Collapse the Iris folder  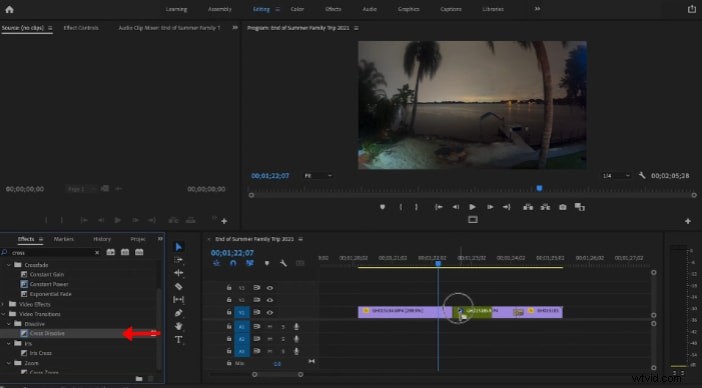(x=9, y=344)
